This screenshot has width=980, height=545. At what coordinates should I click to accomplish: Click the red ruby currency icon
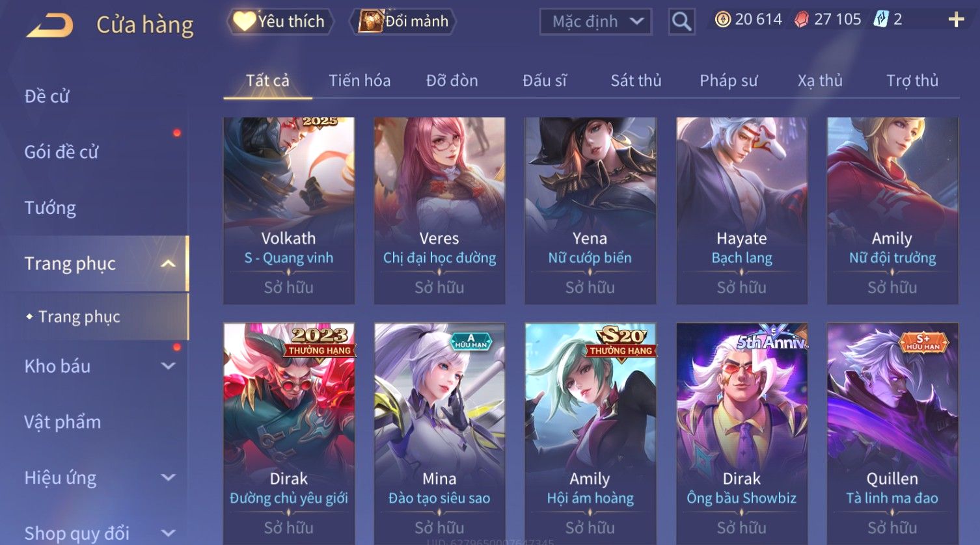[802, 20]
